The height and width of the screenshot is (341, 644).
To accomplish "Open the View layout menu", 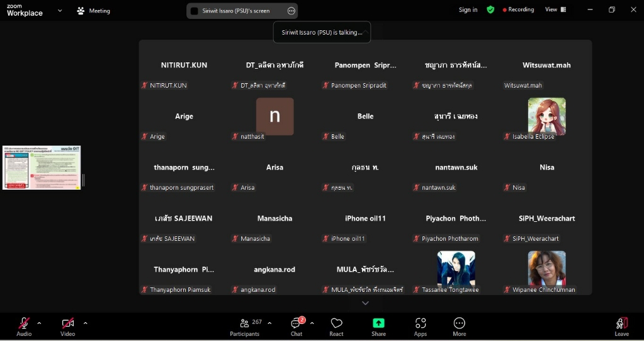I will 555,10.
